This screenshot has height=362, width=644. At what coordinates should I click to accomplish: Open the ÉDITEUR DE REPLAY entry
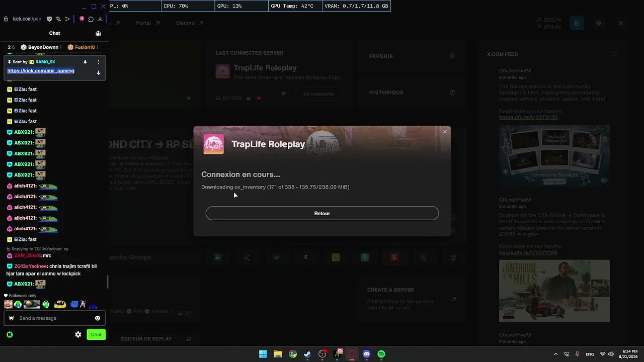point(156,339)
